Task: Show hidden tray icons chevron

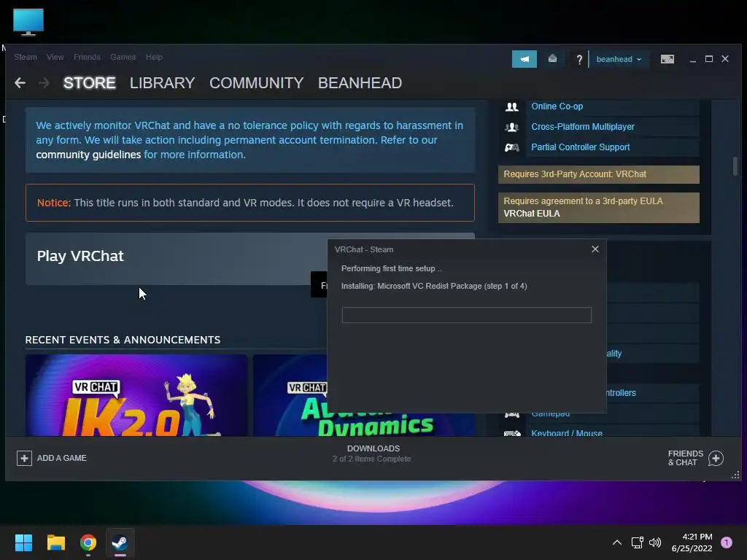Action: pyautogui.click(x=617, y=542)
